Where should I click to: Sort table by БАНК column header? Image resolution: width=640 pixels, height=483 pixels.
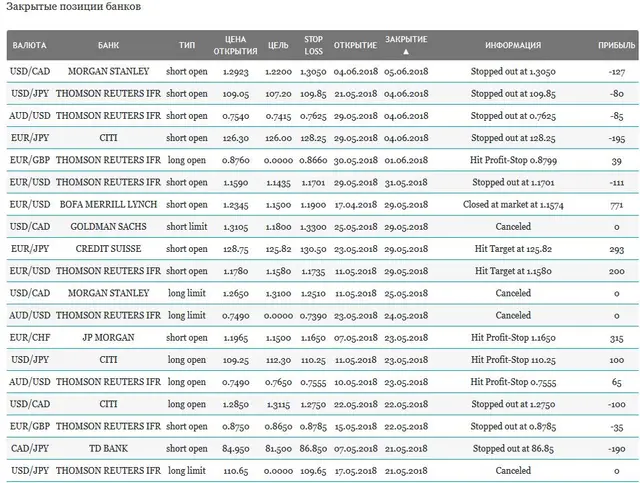coord(108,45)
